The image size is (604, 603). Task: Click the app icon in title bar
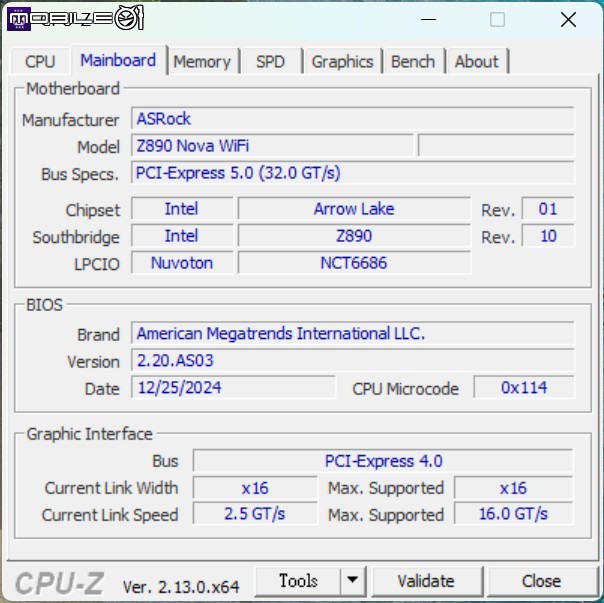pyautogui.click(x=18, y=18)
